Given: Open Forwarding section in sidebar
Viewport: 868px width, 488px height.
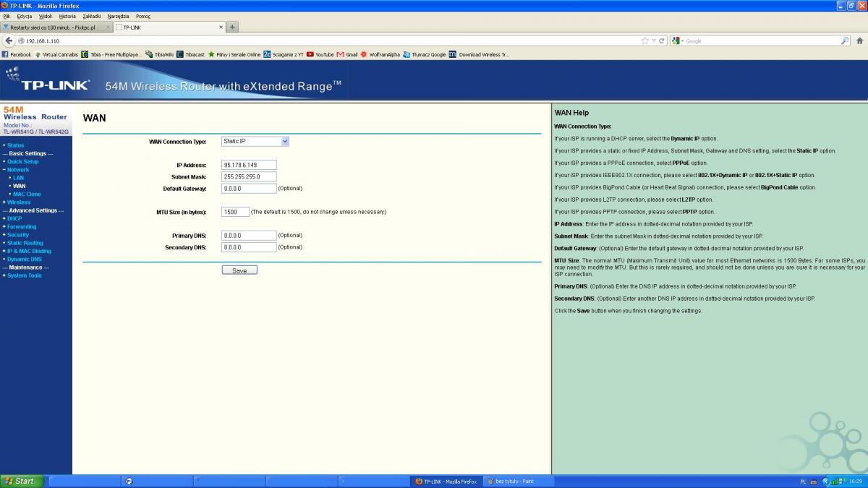Looking at the screenshot, I should point(22,226).
